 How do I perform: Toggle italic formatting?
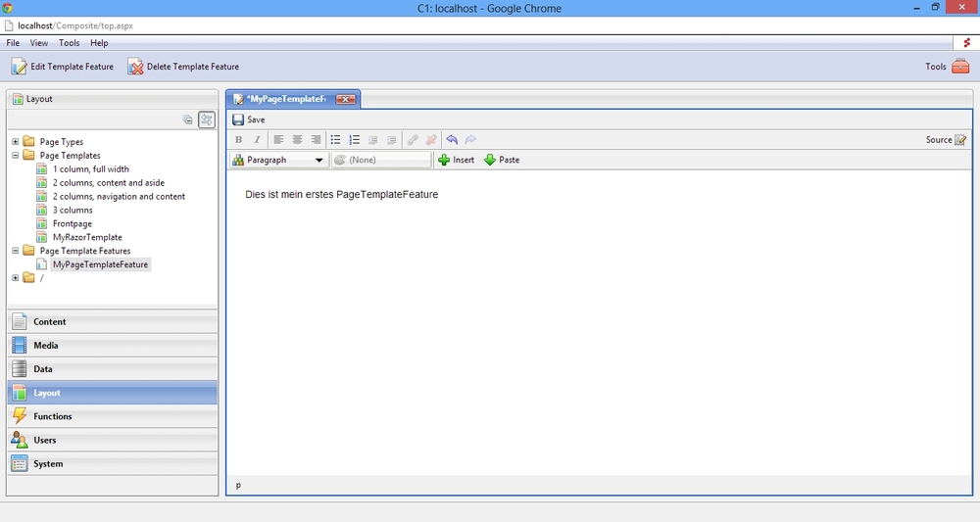coord(257,140)
